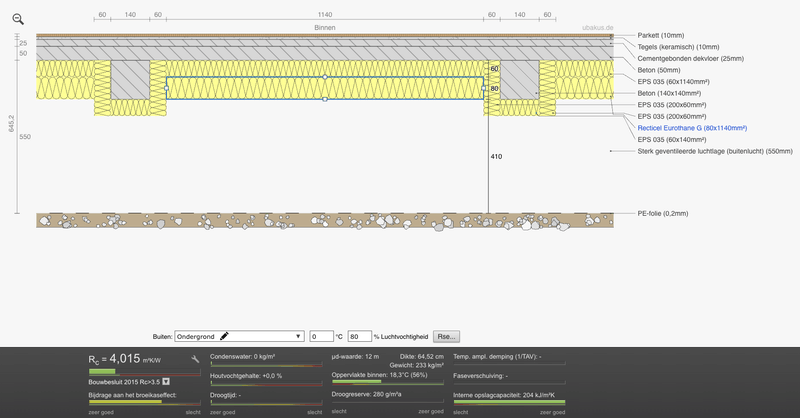Open settings with the wrench icon
800x418 pixels.
pos(196,358)
